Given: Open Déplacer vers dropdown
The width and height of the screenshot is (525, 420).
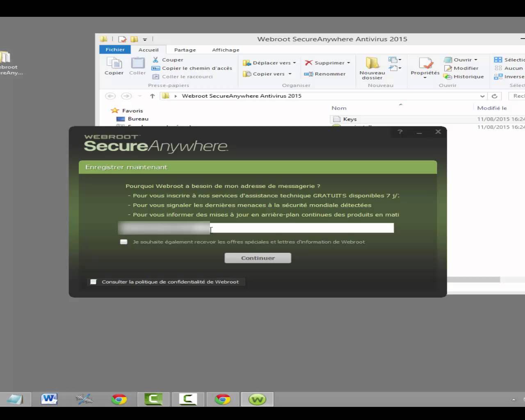Looking at the screenshot, I should pyautogui.click(x=269, y=63).
